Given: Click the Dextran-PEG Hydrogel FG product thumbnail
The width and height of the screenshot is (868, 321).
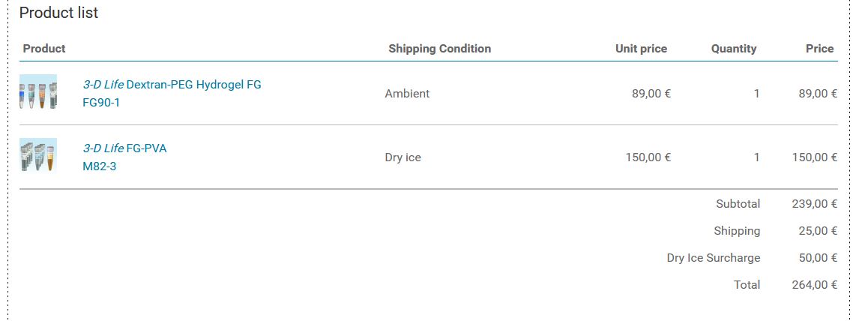Looking at the screenshot, I should click(x=38, y=92).
